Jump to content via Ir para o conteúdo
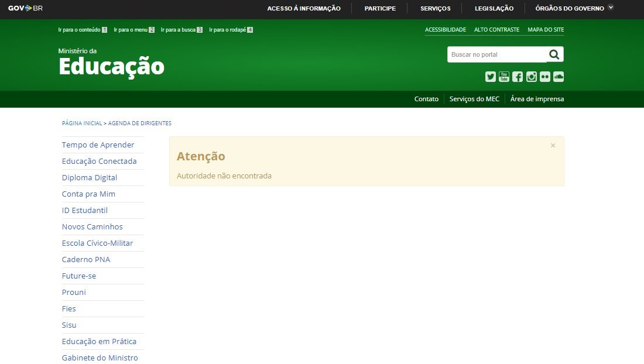The width and height of the screenshot is (644, 364). 83,29
